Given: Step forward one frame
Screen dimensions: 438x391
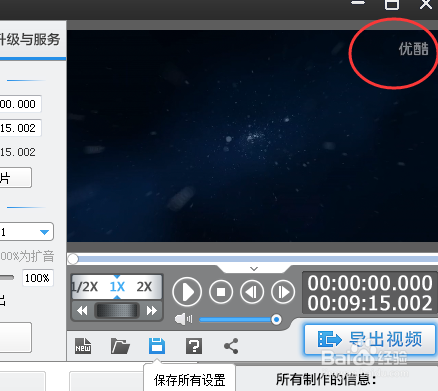Looking at the screenshot, I should [283, 292].
